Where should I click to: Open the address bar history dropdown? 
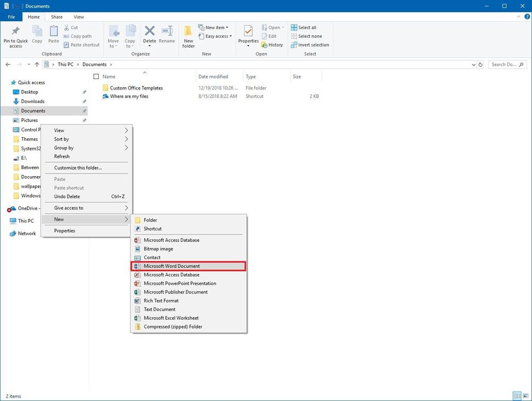[x=473, y=64]
